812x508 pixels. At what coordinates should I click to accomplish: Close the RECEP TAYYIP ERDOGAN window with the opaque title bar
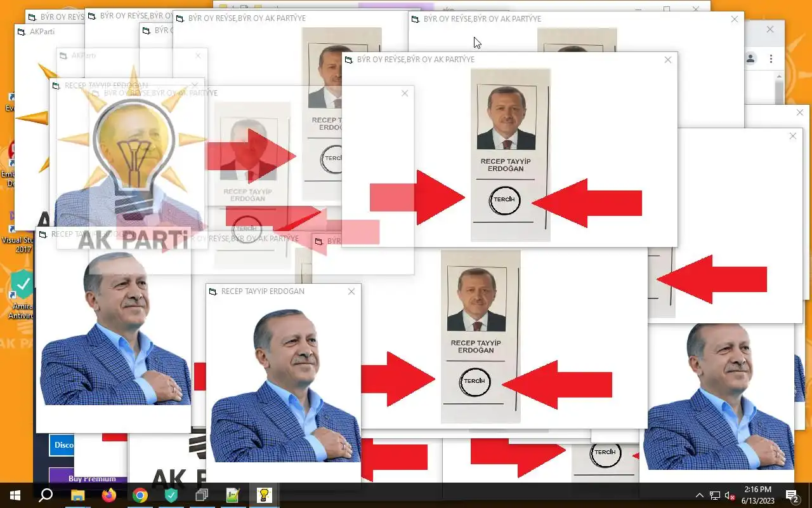coord(351,291)
